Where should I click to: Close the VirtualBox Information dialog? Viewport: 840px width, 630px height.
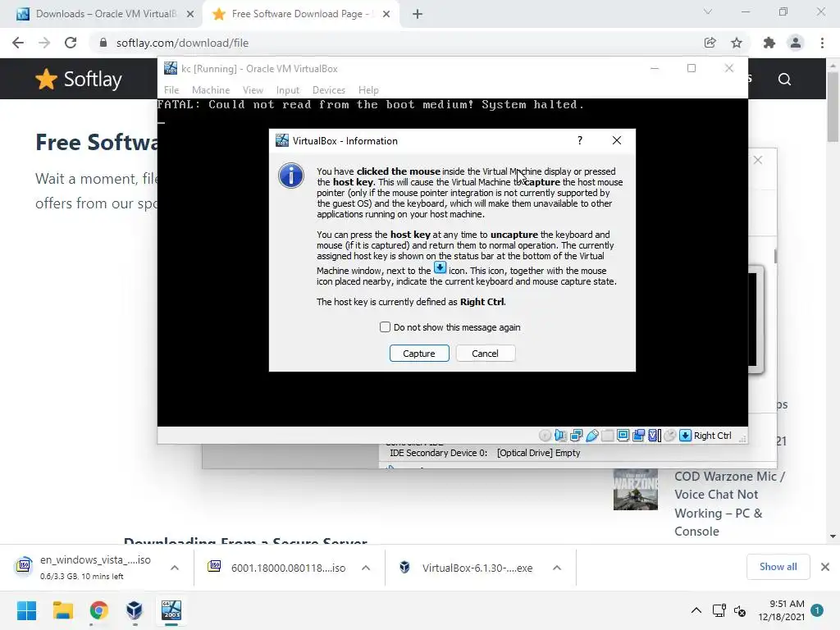[x=617, y=140]
